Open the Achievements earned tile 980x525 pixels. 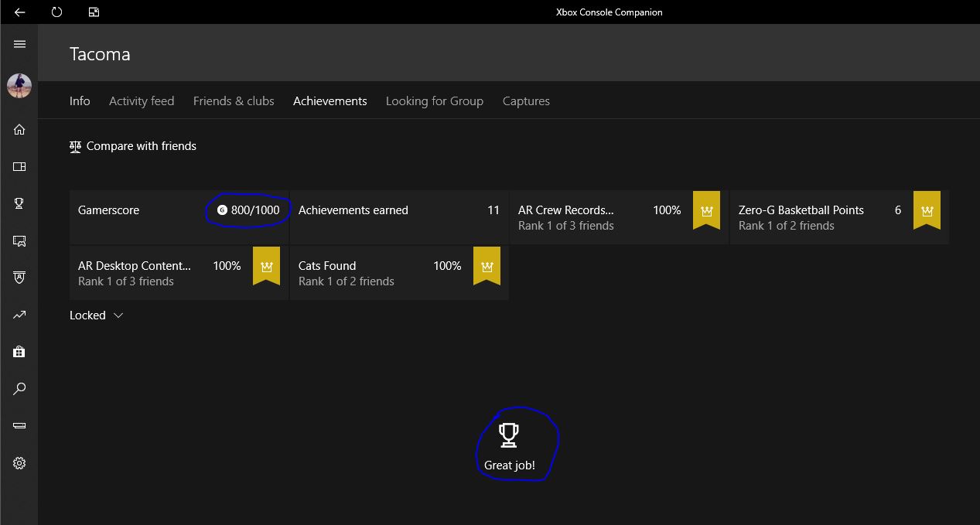coord(399,217)
